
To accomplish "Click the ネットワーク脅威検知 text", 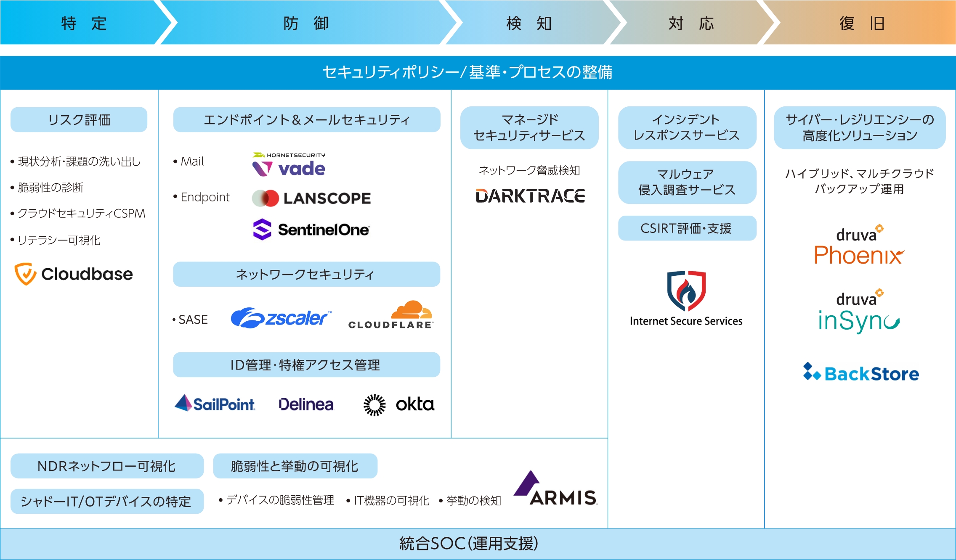I will (x=529, y=170).
